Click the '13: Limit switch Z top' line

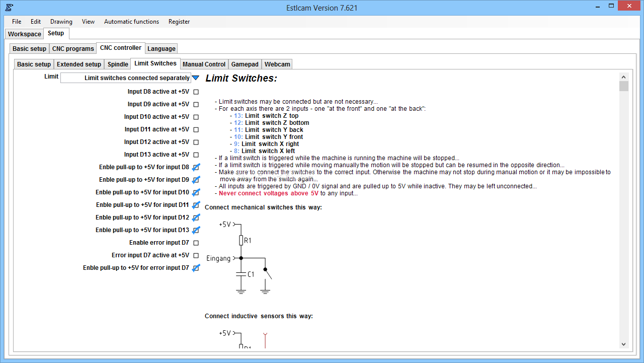click(x=266, y=116)
